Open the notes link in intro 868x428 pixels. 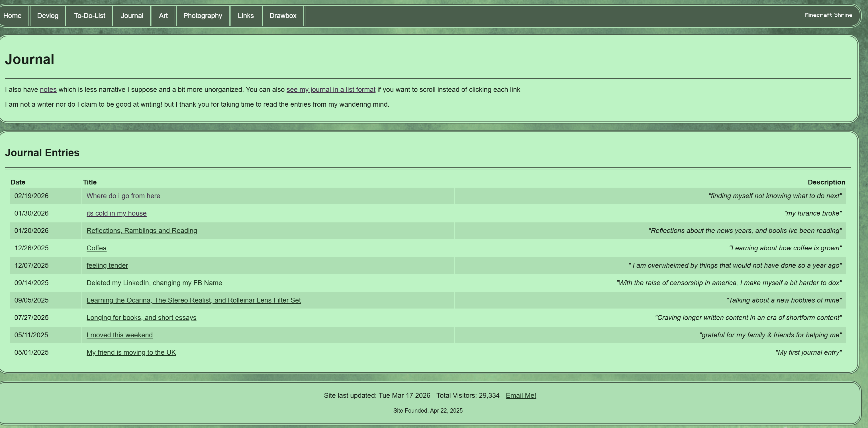point(48,90)
